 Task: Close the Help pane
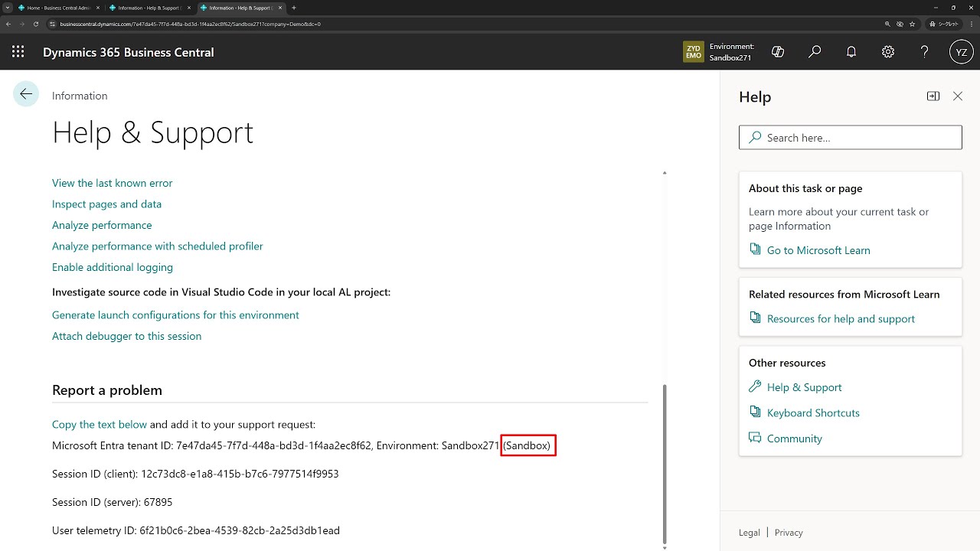[958, 96]
